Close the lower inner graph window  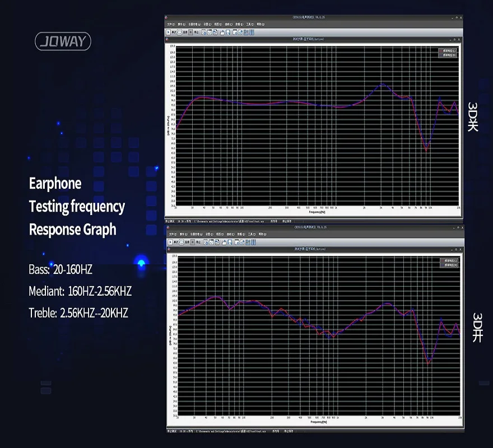click(x=461, y=249)
